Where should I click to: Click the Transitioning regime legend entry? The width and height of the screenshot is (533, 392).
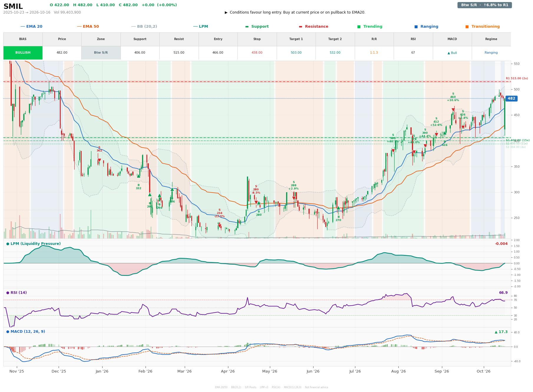pyautogui.click(x=483, y=27)
